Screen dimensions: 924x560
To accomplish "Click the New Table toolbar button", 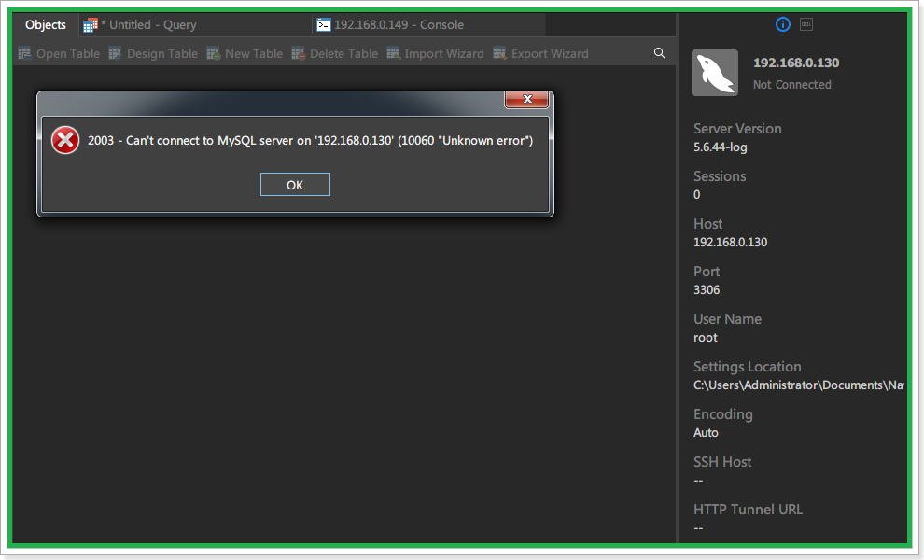I will pos(245,53).
